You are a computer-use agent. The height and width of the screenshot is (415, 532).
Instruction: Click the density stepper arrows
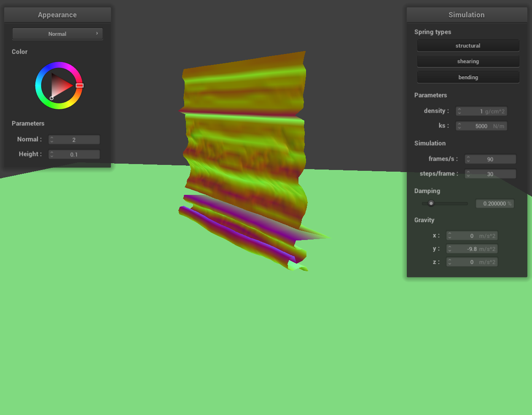click(459, 111)
